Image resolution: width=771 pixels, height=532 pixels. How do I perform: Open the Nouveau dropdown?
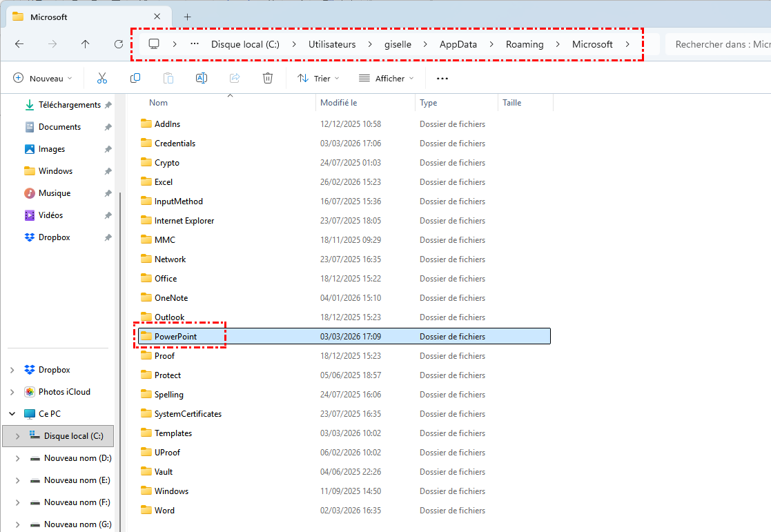click(43, 79)
